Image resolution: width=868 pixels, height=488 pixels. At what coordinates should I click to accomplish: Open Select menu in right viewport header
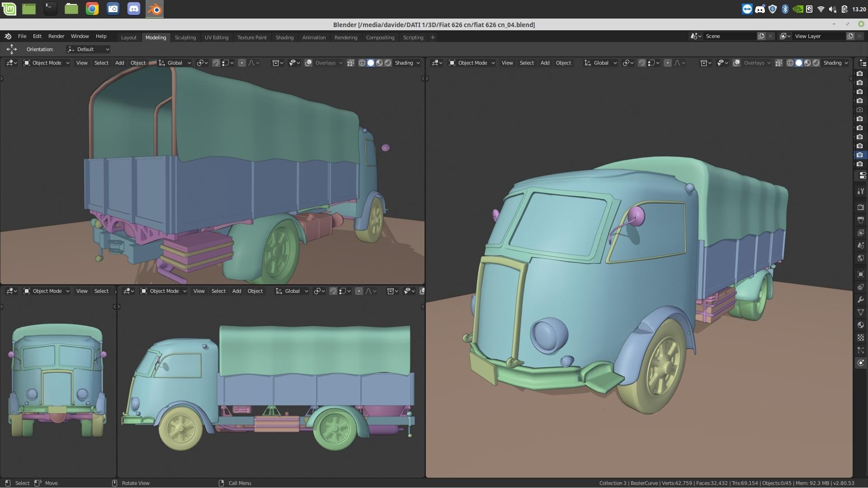click(x=527, y=63)
